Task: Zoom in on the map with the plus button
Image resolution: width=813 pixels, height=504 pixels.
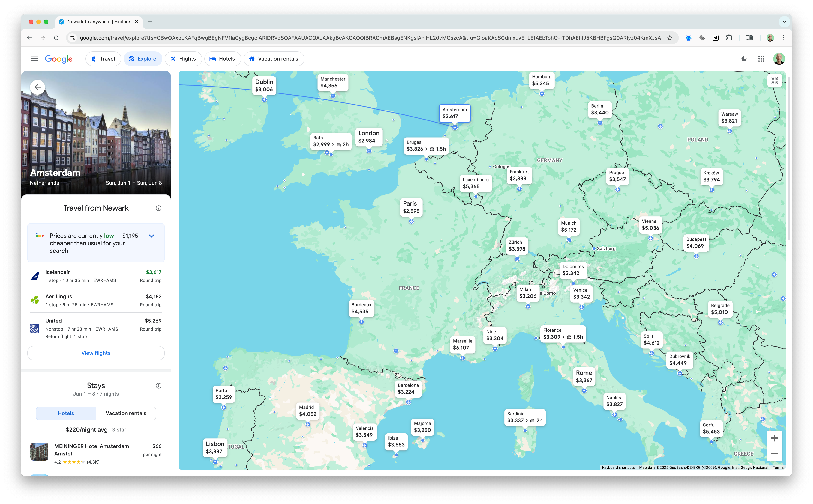Action: [774, 438]
